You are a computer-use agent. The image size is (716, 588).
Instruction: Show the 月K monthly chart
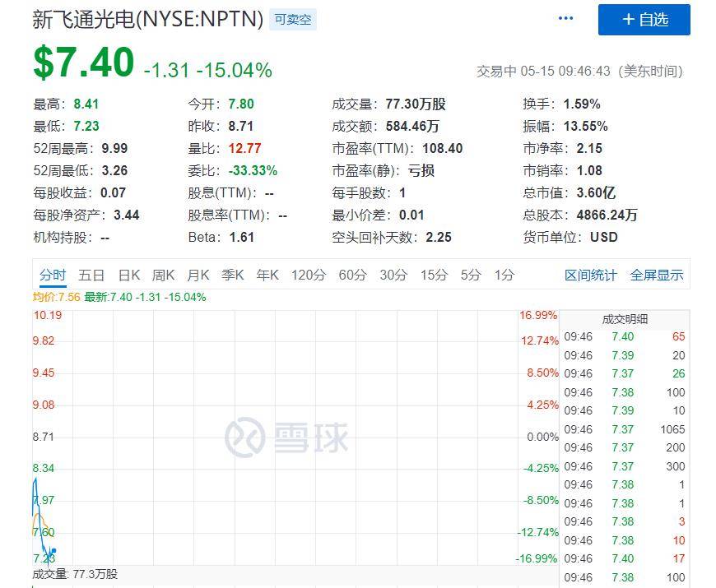pos(198,275)
